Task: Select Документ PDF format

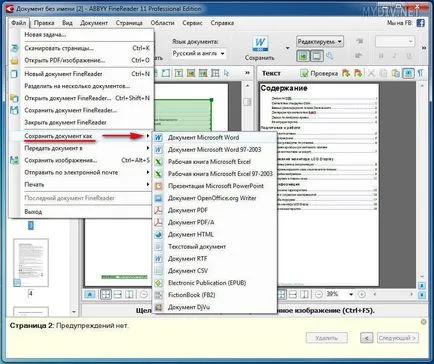Action: click(215, 210)
